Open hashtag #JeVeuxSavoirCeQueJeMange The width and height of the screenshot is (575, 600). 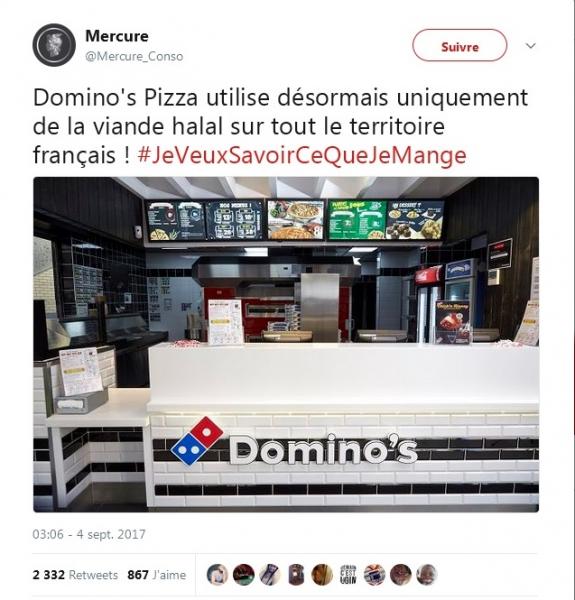click(x=302, y=155)
